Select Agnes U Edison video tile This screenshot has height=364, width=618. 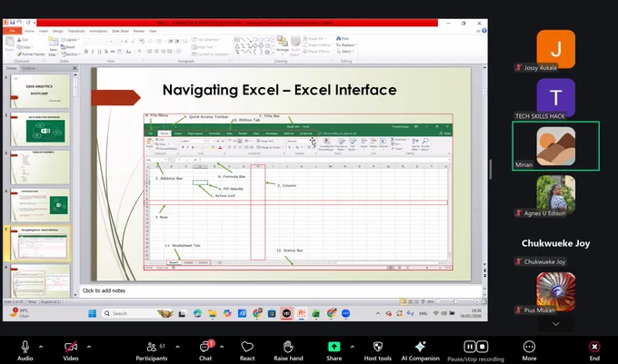point(555,195)
